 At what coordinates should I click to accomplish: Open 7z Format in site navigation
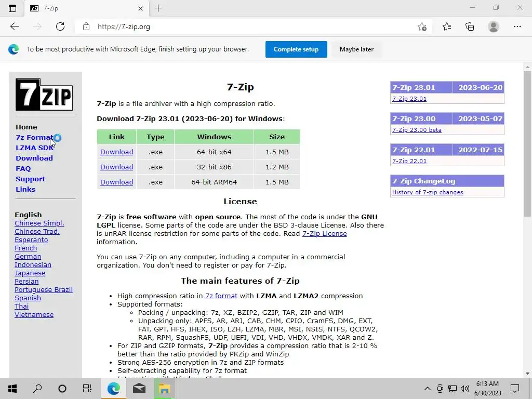coord(34,137)
